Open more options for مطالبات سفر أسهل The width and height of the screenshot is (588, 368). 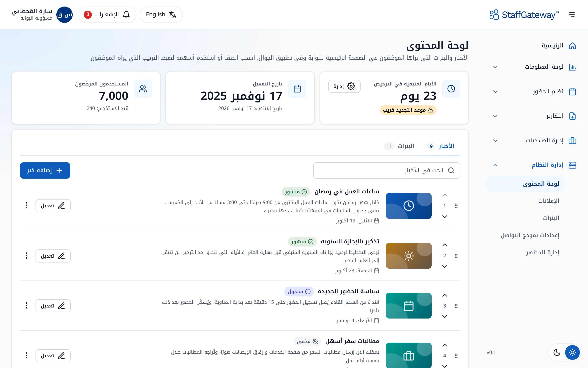coord(27,355)
